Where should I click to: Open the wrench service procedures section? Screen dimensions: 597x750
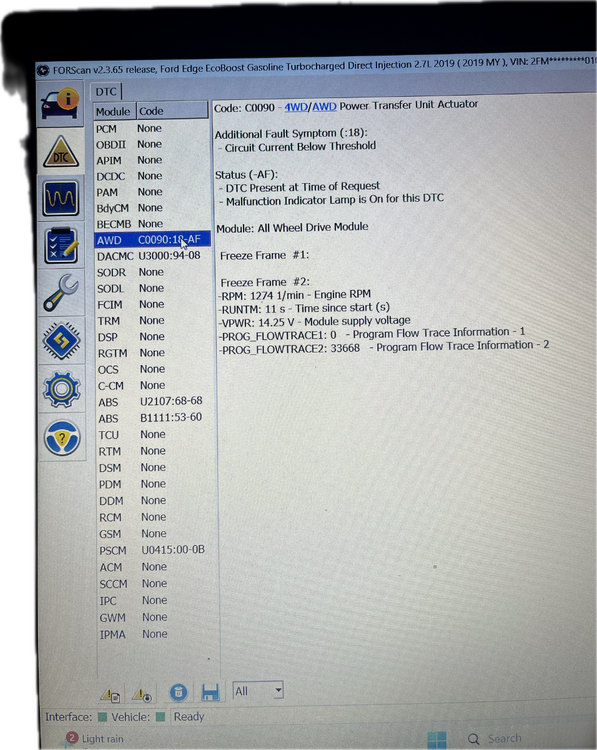point(61,292)
